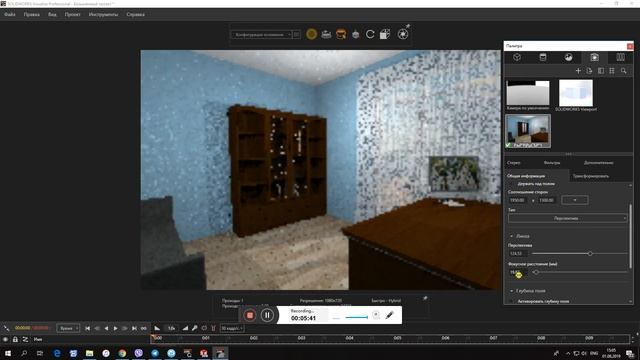The width and height of the screenshot is (640, 360).
Task: Open the Правка menu
Action: (31, 14)
